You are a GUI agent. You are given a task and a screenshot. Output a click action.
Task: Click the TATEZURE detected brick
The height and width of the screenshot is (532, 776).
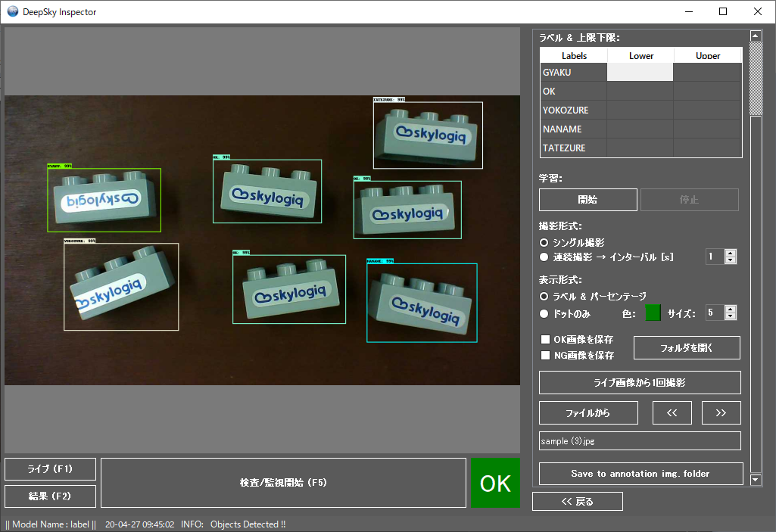tap(428, 135)
